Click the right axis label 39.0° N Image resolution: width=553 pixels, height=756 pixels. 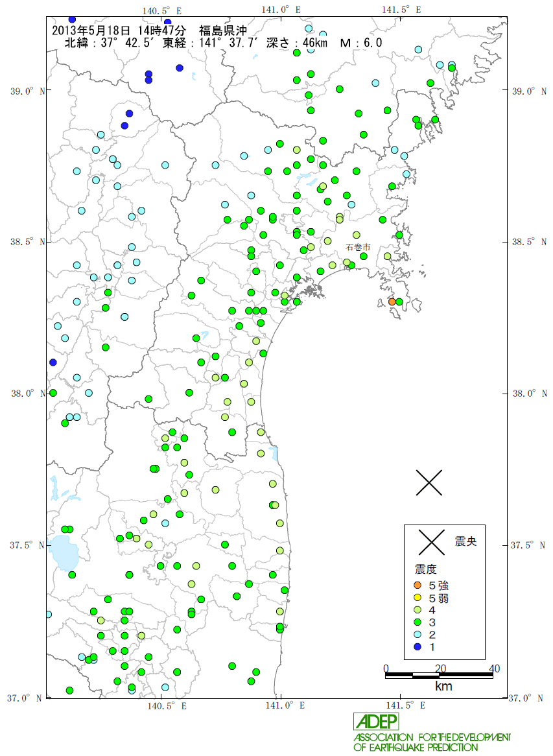[530, 91]
